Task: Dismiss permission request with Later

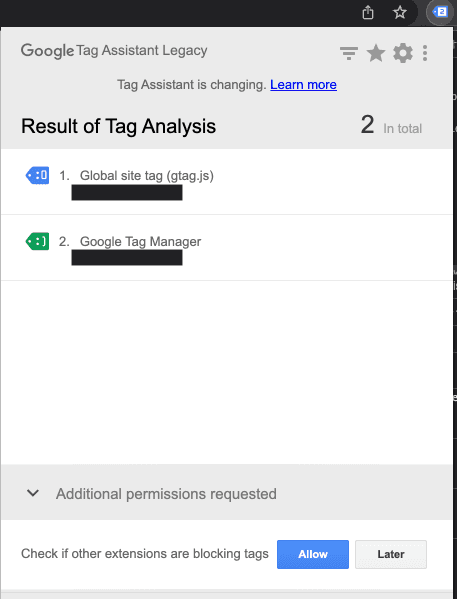Action: 391,554
